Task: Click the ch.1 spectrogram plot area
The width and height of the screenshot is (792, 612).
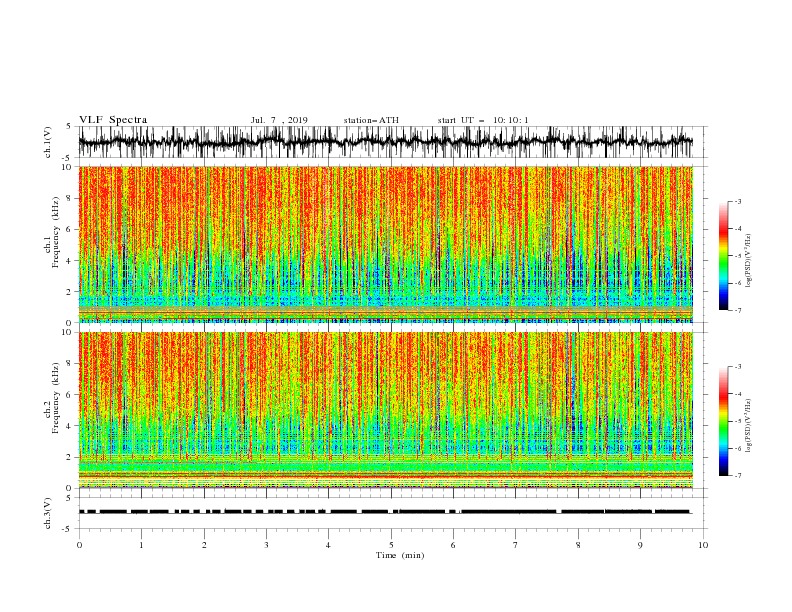Action: tap(386, 244)
